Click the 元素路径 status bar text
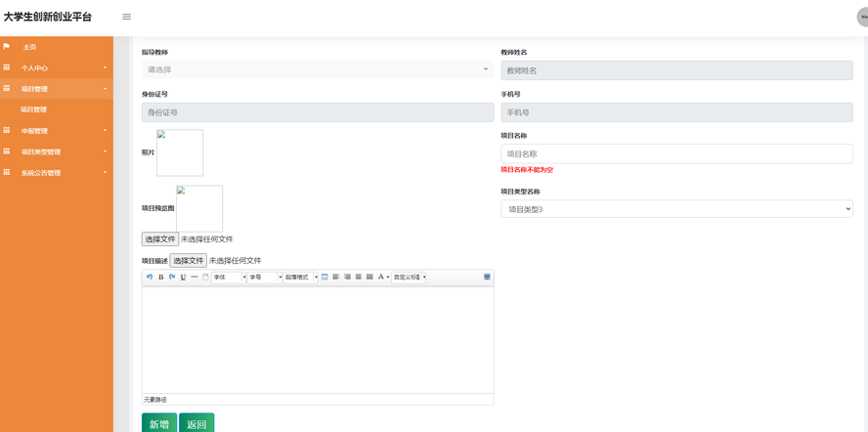Screen dimensions: 868x432 155,400
